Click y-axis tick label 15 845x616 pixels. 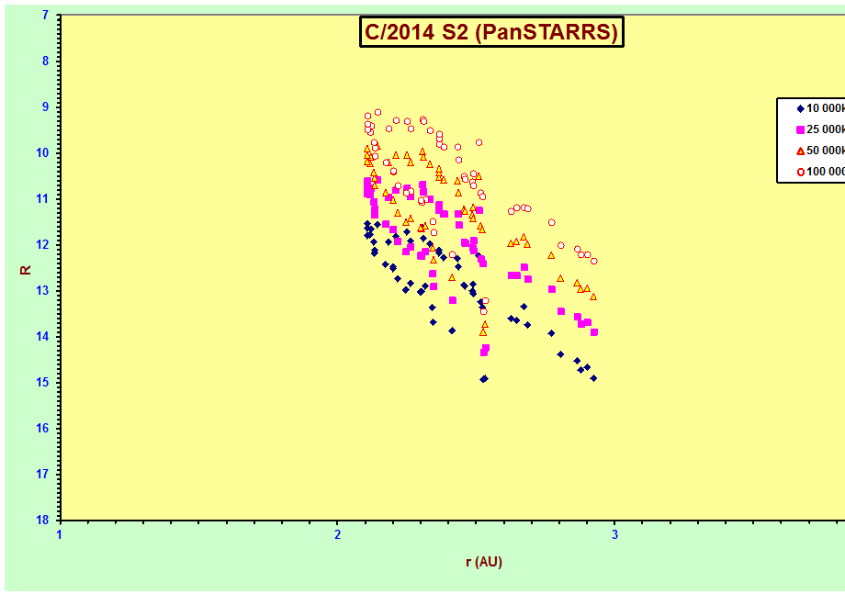pos(42,382)
